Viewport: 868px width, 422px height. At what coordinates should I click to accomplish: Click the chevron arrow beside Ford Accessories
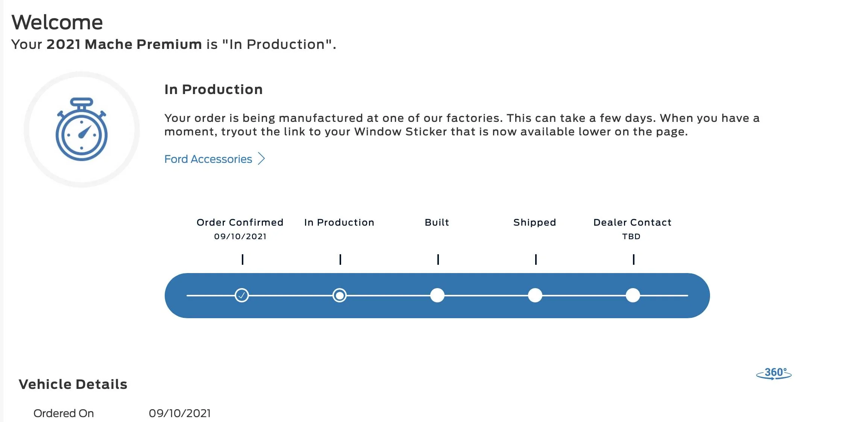261,159
